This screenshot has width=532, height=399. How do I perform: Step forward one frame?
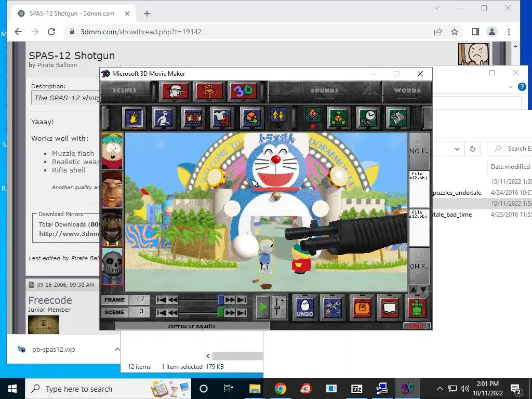point(230,300)
